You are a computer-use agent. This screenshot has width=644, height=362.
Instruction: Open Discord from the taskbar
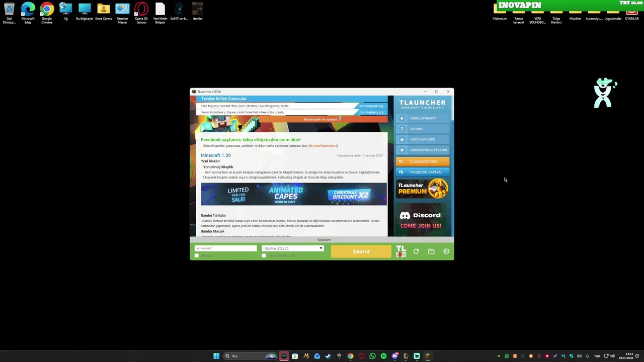pyautogui.click(x=395, y=356)
